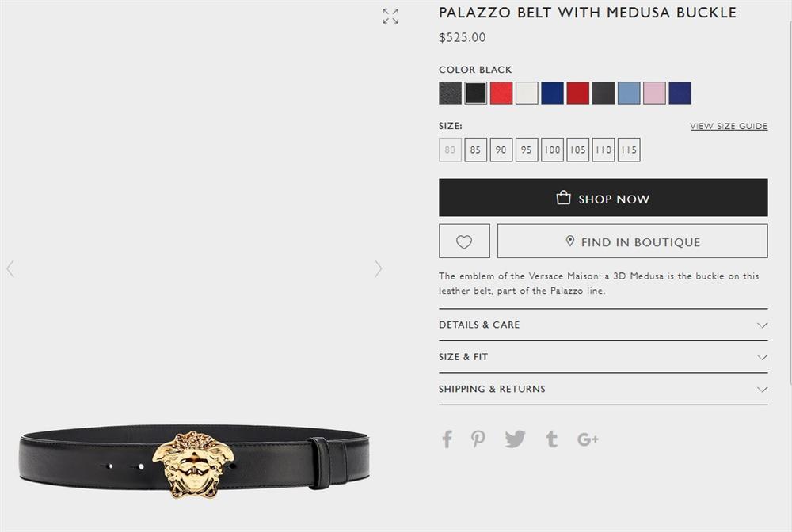Choose the pink color swatch
Image resolution: width=792 pixels, height=532 pixels.
[655, 93]
